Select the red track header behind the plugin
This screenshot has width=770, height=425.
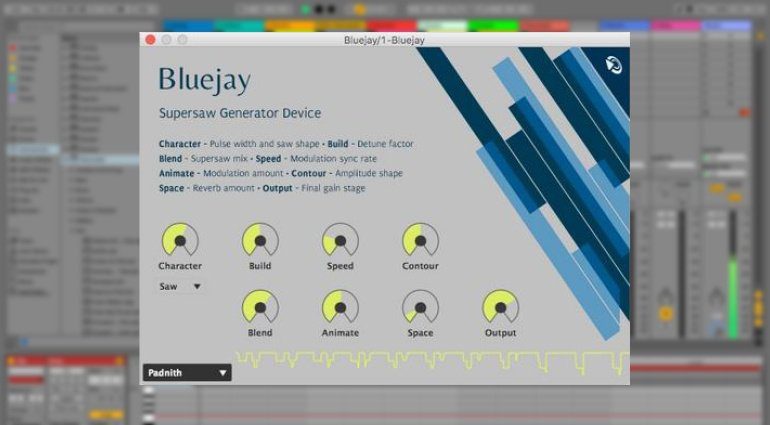(390, 25)
